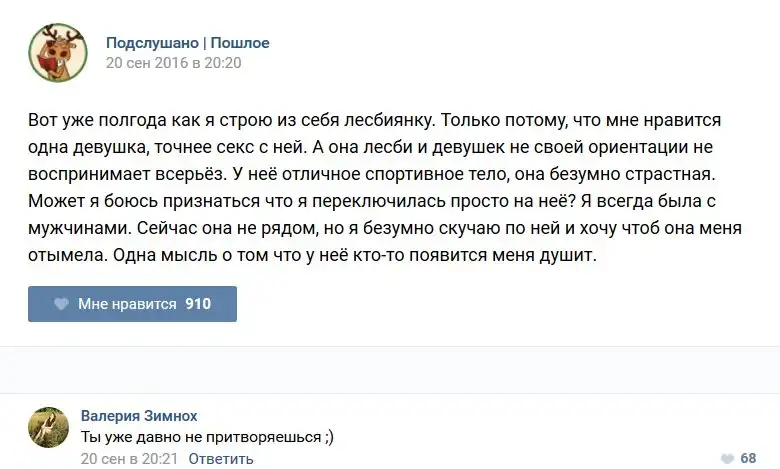Viewport: 780px width, 469px height.
Task: Click the 910 likes counter
Action: (x=198, y=304)
